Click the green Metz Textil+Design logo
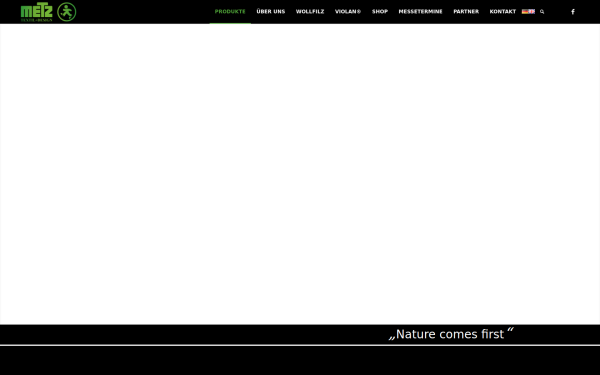 coord(36,12)
